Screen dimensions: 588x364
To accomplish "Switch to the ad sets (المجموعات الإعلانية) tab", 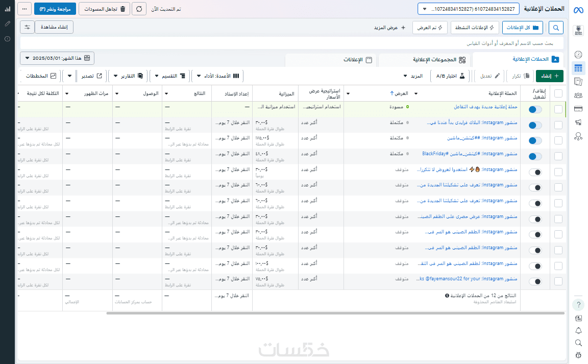I will (x=424, y=60).
